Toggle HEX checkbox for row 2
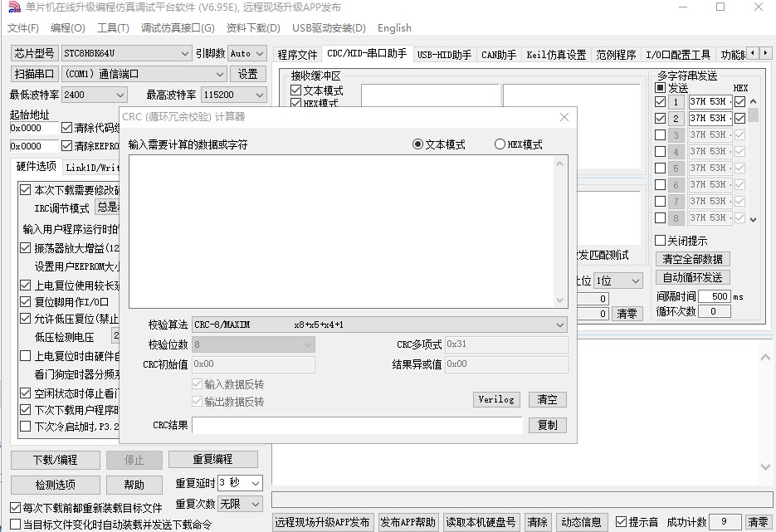 point(739,119)
